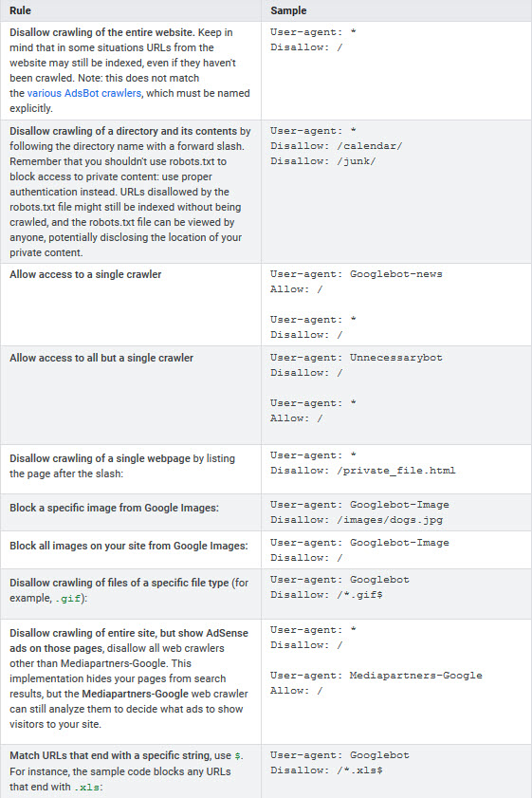Click 'Allow access to all but a single crawler' rule
The height and width of the screenshot is (798, 532).
(101, 358)
